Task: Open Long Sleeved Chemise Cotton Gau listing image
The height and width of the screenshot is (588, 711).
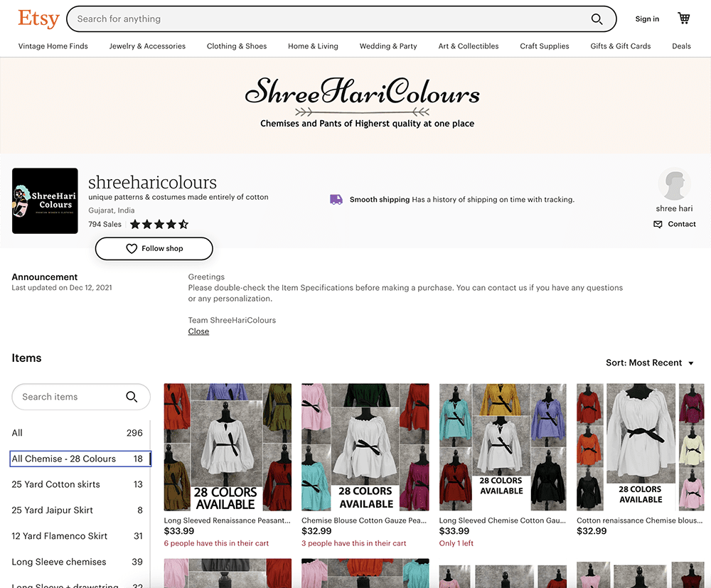Action: 503,447
